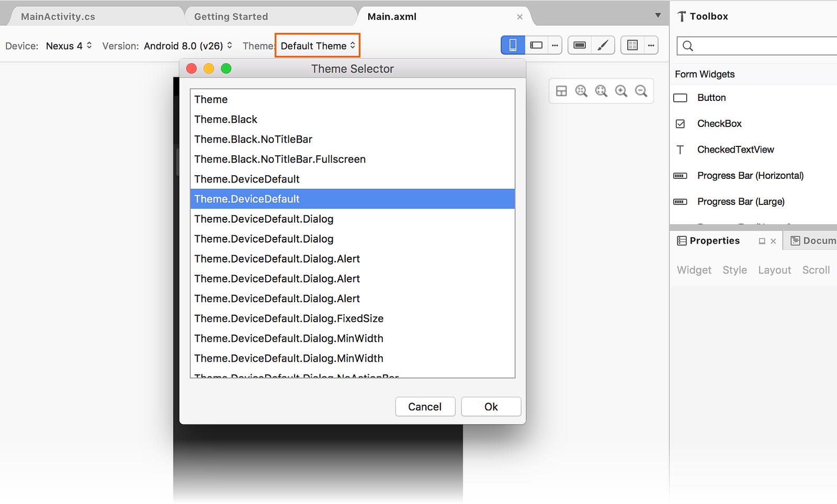The image size is (837, 504).
Task: Click zoom to full-size magnifier icon
Action: pyautogui.click(x=601, y=91)
